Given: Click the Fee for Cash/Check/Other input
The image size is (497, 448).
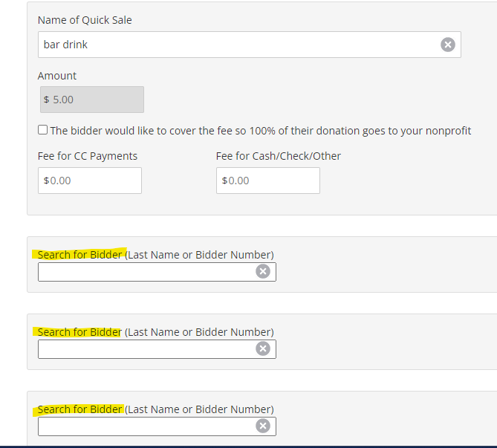Looking at the screenshot, I should [268, 181].
